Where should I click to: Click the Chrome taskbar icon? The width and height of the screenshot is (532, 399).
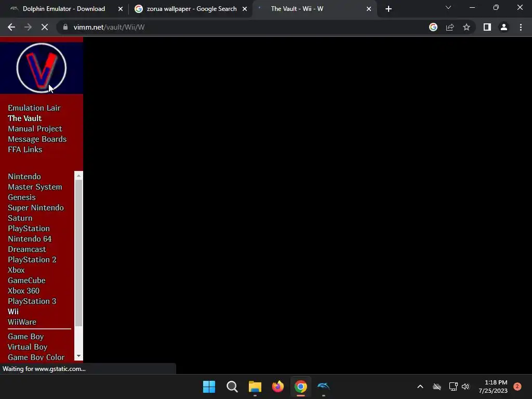click(301, 387)
